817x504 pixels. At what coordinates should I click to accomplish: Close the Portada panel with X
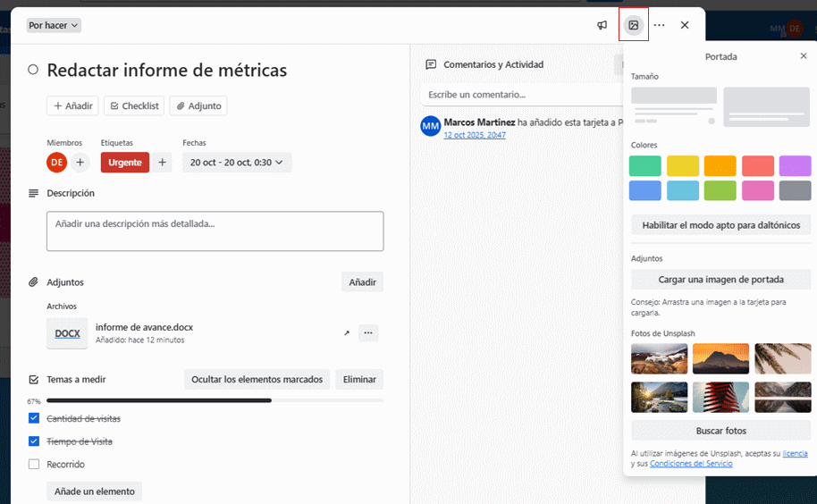point(803,56)
